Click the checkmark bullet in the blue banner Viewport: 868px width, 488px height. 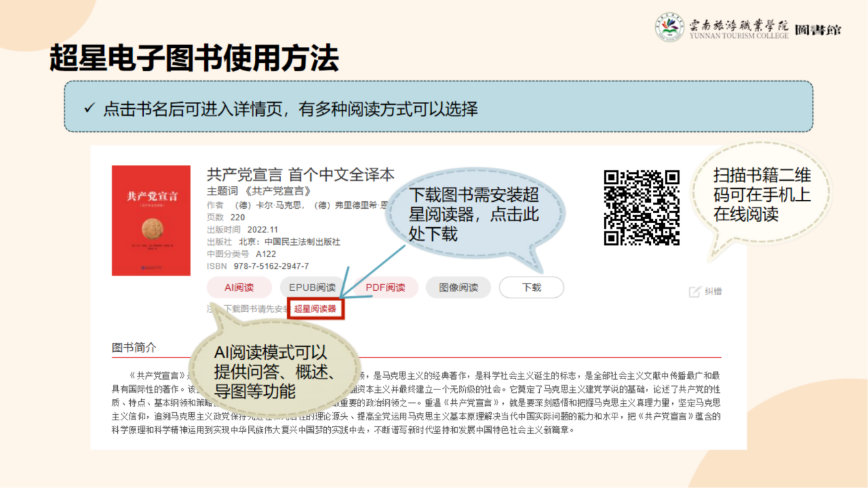click(x=88, y=108)
